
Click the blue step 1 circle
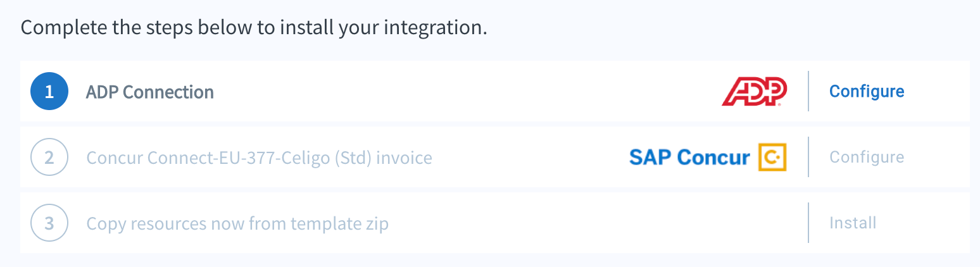(49, 91)
